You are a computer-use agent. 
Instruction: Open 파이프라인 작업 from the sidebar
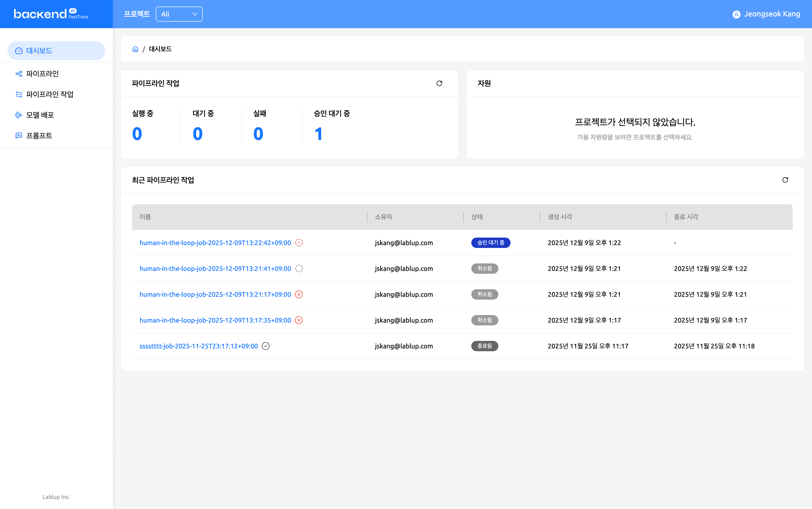50,94
